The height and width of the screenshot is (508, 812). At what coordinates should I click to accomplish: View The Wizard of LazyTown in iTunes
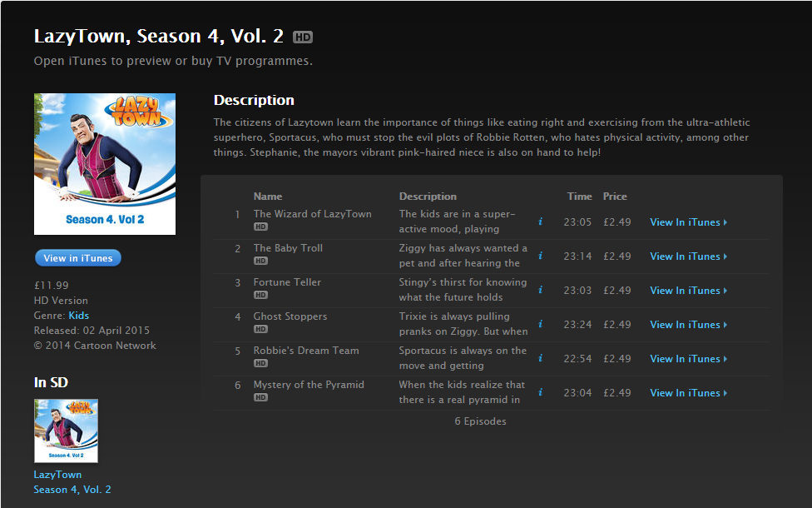[688, 222]
